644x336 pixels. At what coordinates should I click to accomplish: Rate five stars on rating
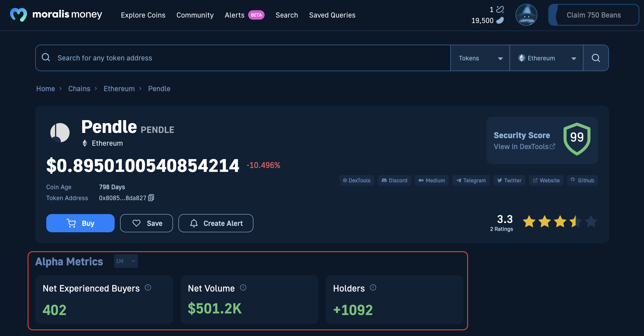591,222
